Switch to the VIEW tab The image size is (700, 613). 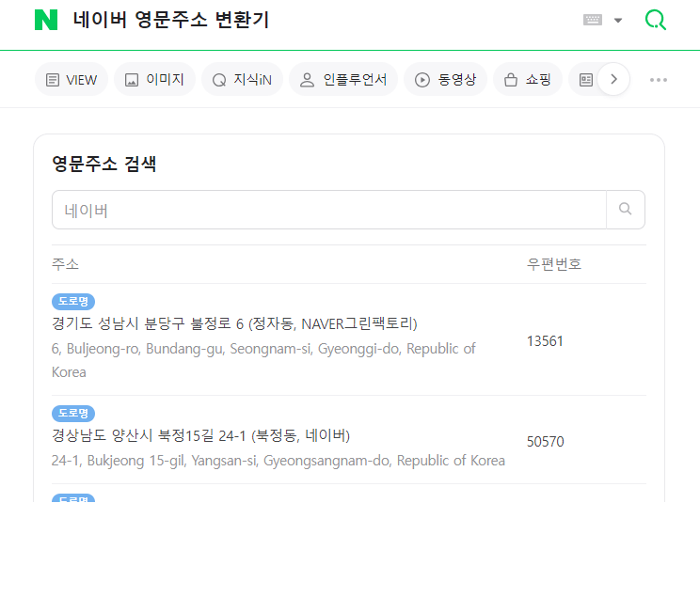(x=72, y=80)
